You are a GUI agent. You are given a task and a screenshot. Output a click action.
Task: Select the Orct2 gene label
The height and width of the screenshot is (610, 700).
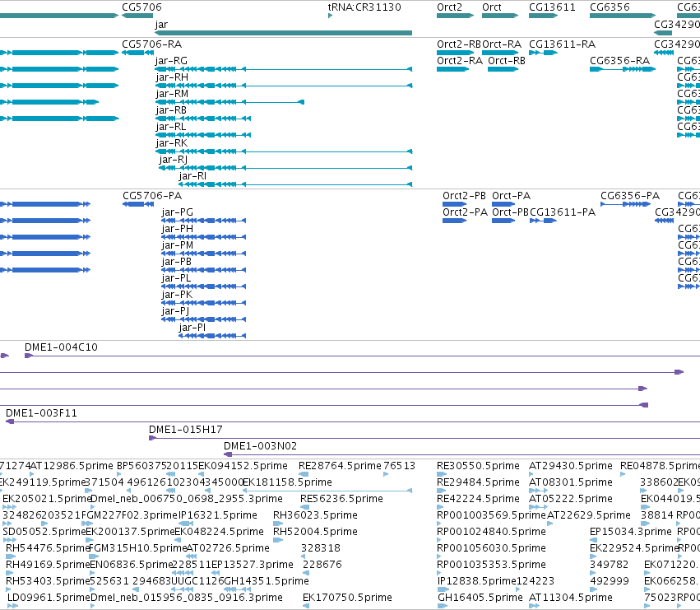pyautogui.click(x=449, y=7)
